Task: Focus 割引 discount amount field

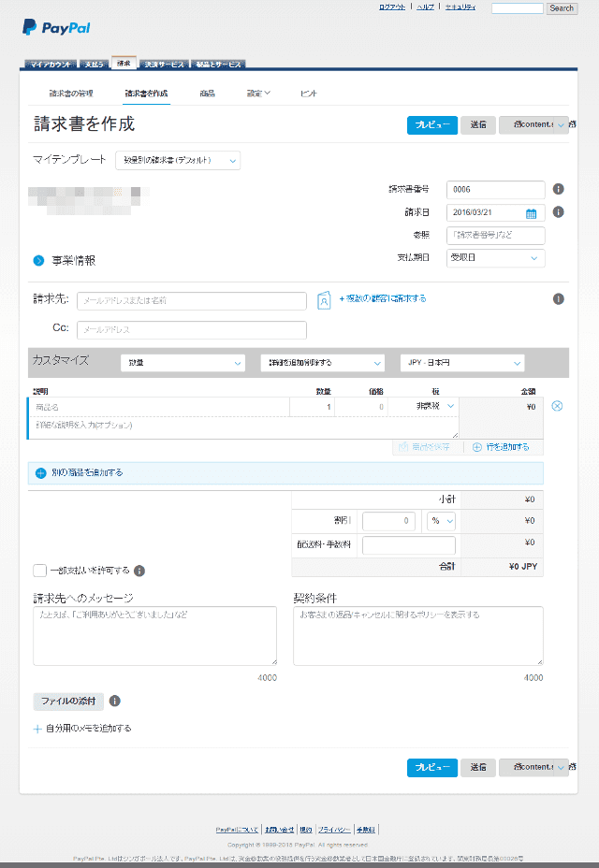Action: pyautogui.click(x=388, y=521)
